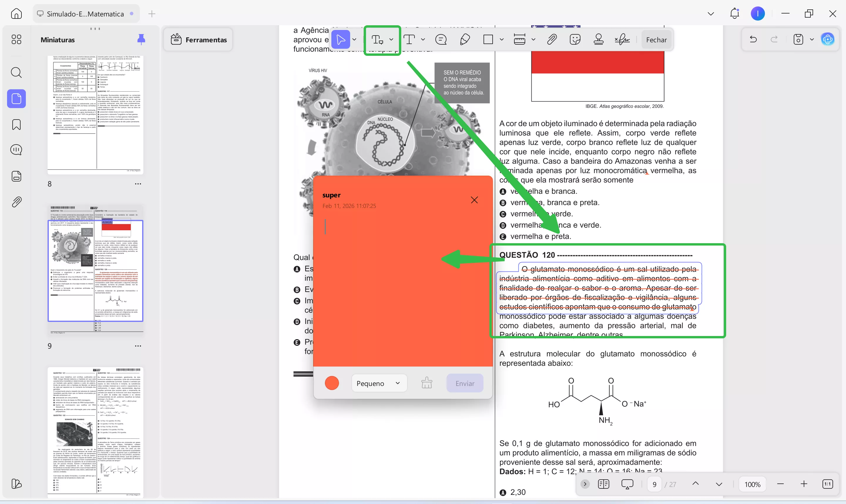Expand the text markup tool options

tap(391, 40)
